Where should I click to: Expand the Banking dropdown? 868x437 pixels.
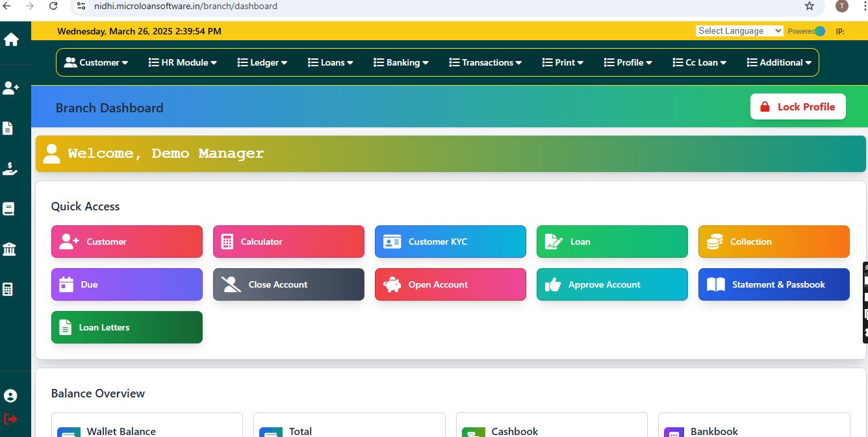(401, 62)
